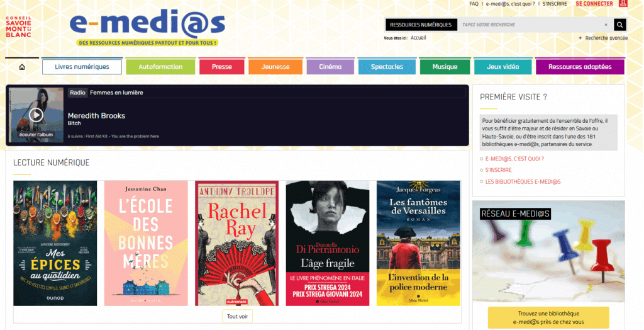The image size is (644, 330).
Task: Click the Radio label in player
Action: coord(77,93)
